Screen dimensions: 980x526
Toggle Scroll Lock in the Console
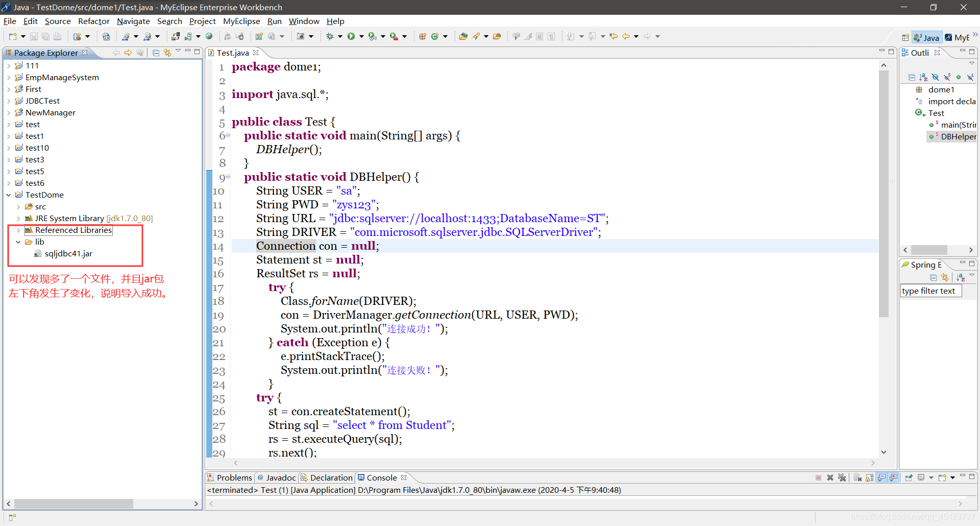pos(869,477)
